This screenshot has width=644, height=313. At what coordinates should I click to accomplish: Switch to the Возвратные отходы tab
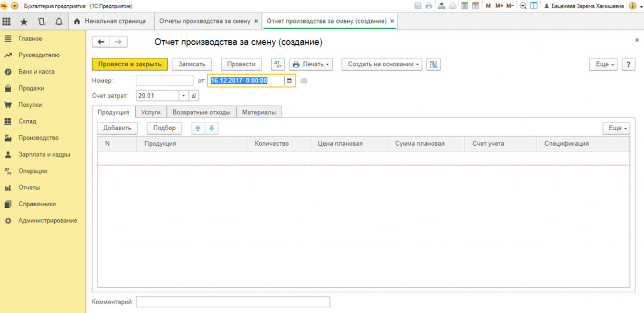(202, 112)
